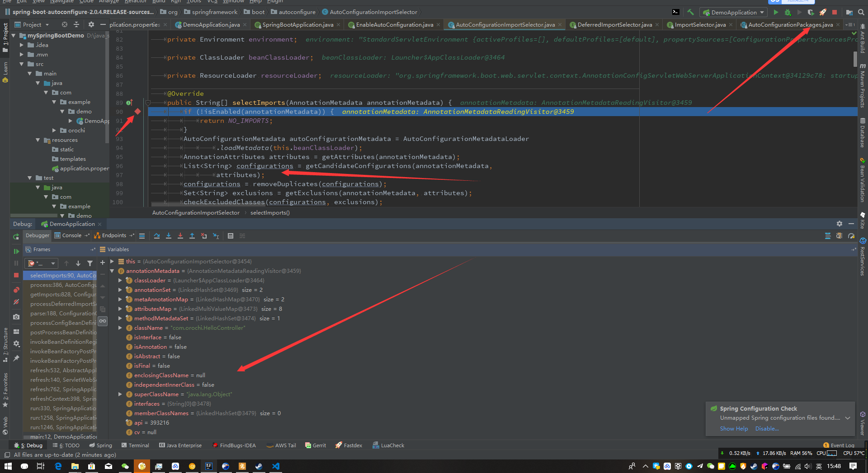Open Visual Studio Code from the taskbar
The image size is (868, 473).
coord(276,466)
